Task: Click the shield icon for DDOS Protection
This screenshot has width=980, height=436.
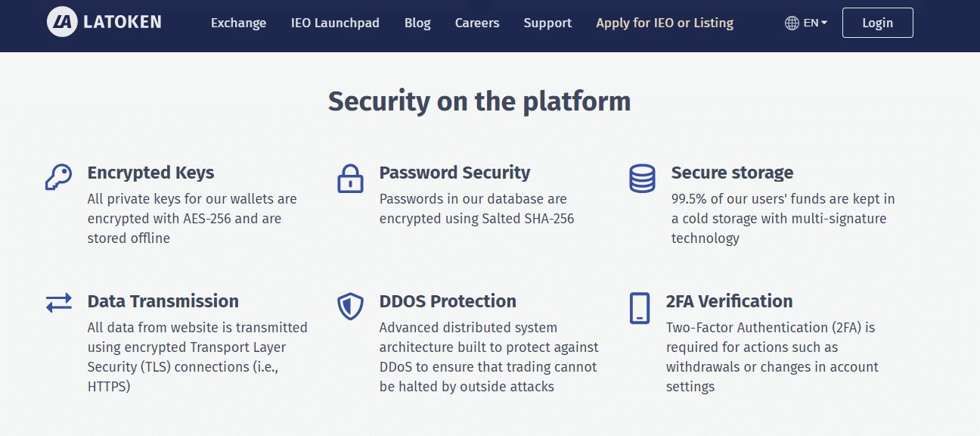Action: pos(350,307)
